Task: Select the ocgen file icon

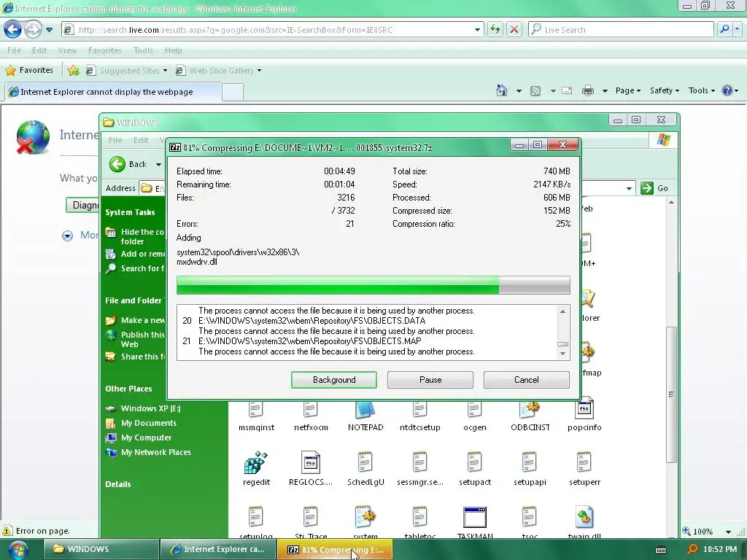Action: [x=475, y=416]
